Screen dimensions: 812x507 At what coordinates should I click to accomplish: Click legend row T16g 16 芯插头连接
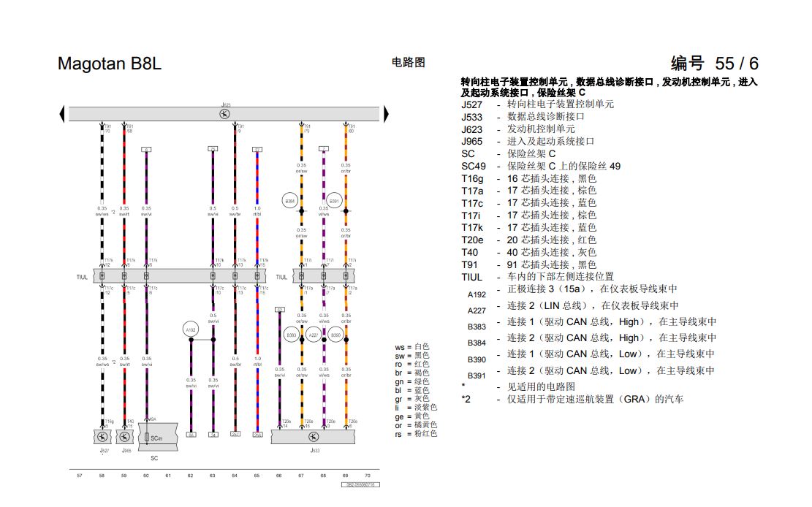(x=528, y=179)
